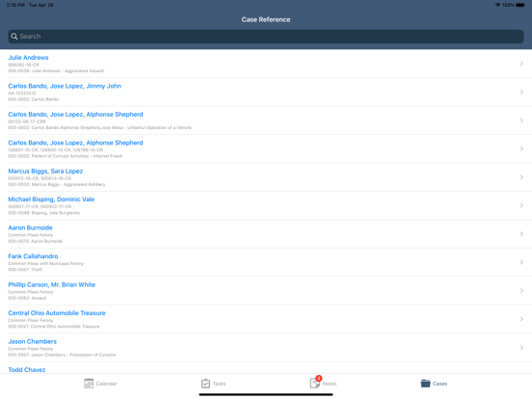
Task: Tap the Wi-Fi icon in status bar
Action: (497, 5)
